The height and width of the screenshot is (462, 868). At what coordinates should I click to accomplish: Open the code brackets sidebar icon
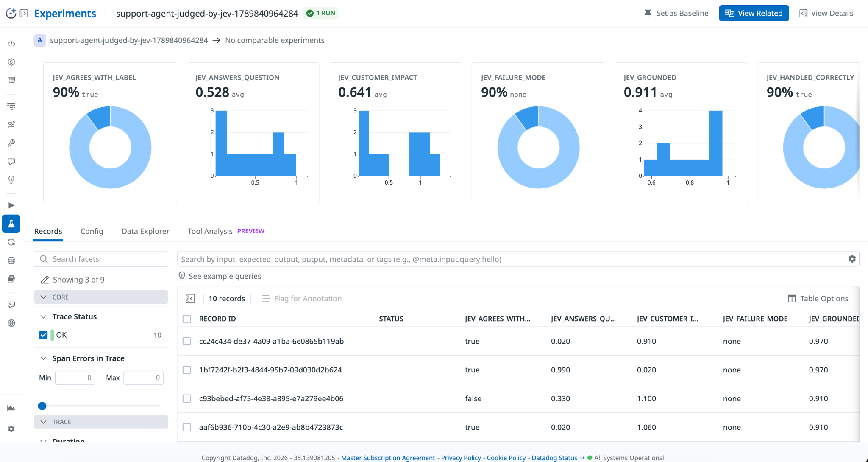(11, 44)
